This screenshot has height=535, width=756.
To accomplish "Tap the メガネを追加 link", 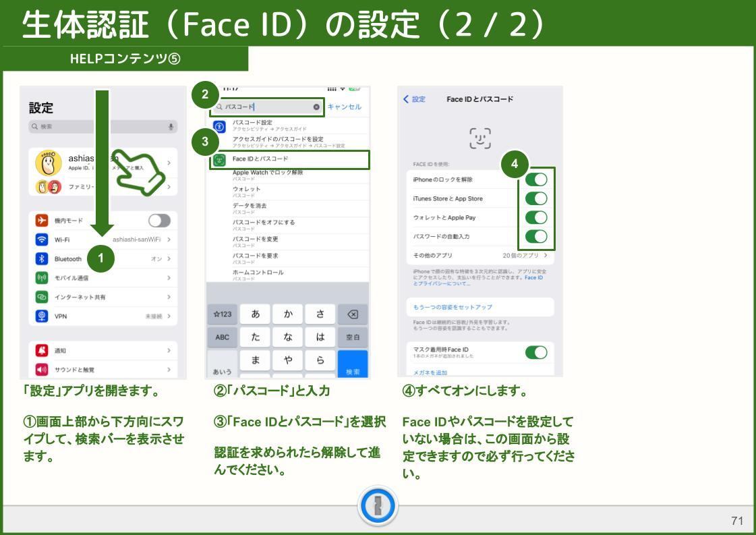I will [x=430, y=372].
